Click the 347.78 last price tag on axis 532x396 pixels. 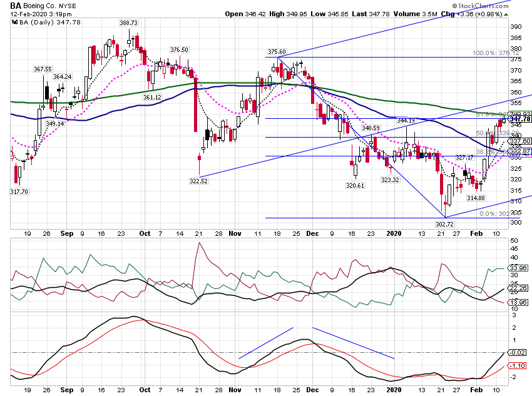coord(519,119)
